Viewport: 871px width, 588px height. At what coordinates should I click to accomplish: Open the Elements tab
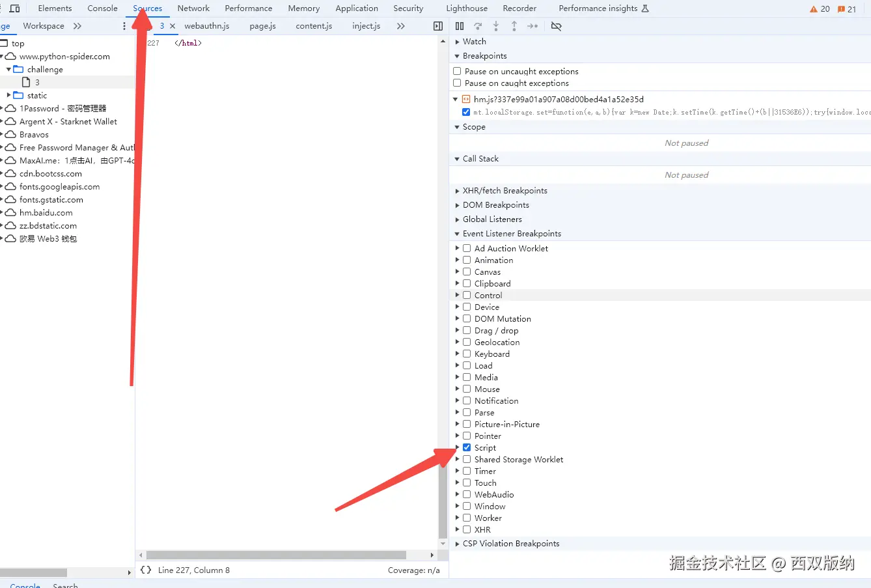55,8
